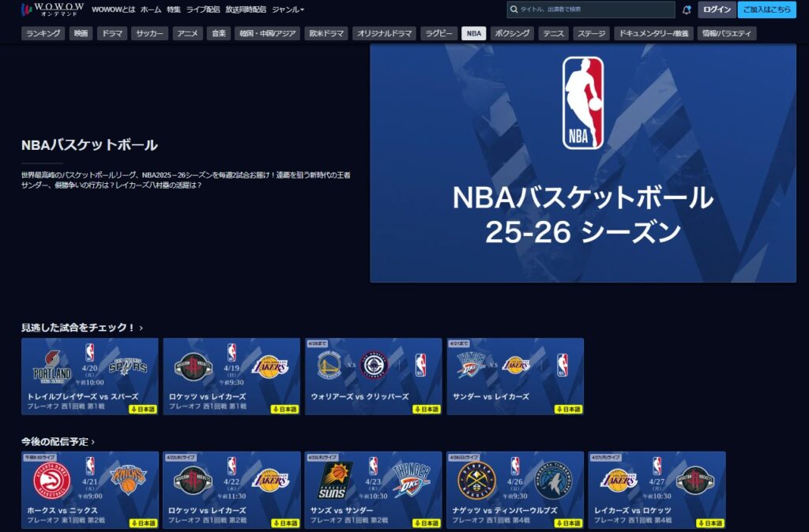Switch to the 映画 category tab

[x=81, y=33]
